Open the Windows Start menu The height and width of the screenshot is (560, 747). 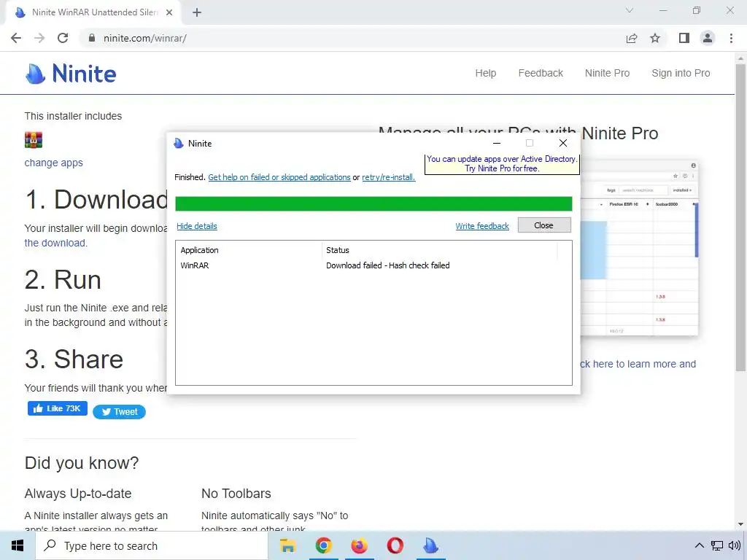(x=18, y=545)
